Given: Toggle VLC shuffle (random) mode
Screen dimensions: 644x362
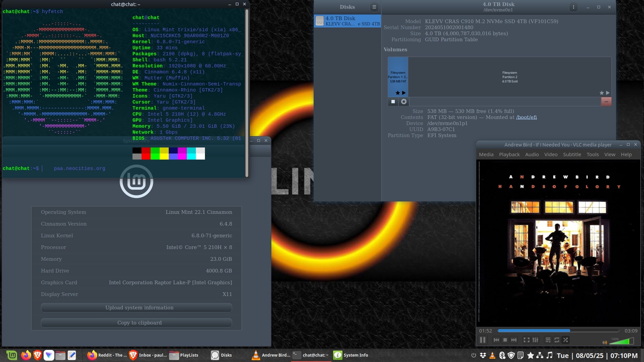Looking at the screenshot, I should [566, 340].
